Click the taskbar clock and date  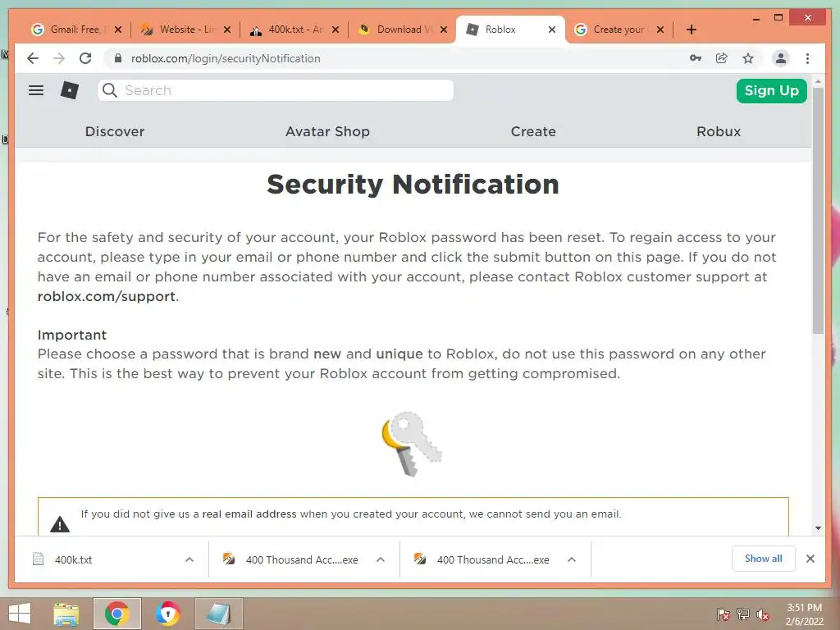804,614
